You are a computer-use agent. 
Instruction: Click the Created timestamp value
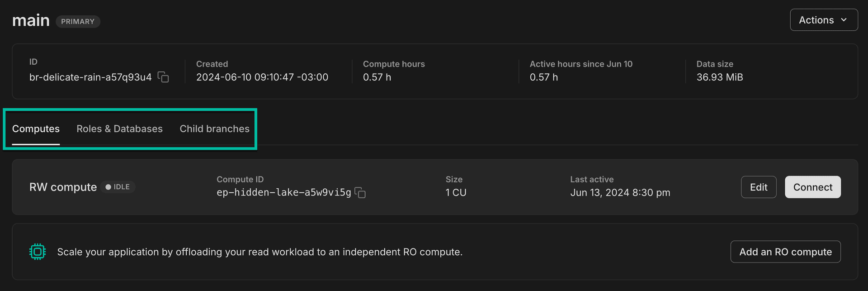pos(262,77)
